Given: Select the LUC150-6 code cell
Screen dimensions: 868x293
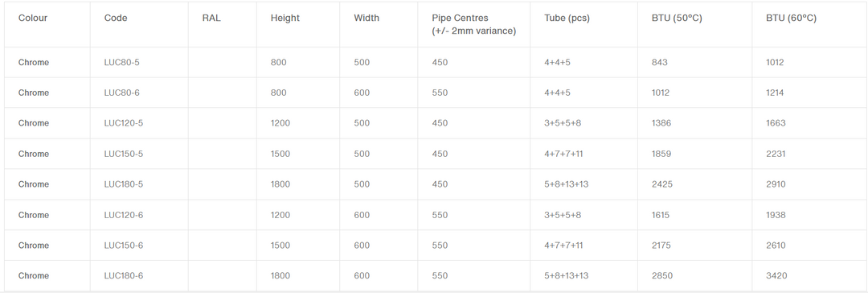Looking at the screenshot, I should [124, 246].
